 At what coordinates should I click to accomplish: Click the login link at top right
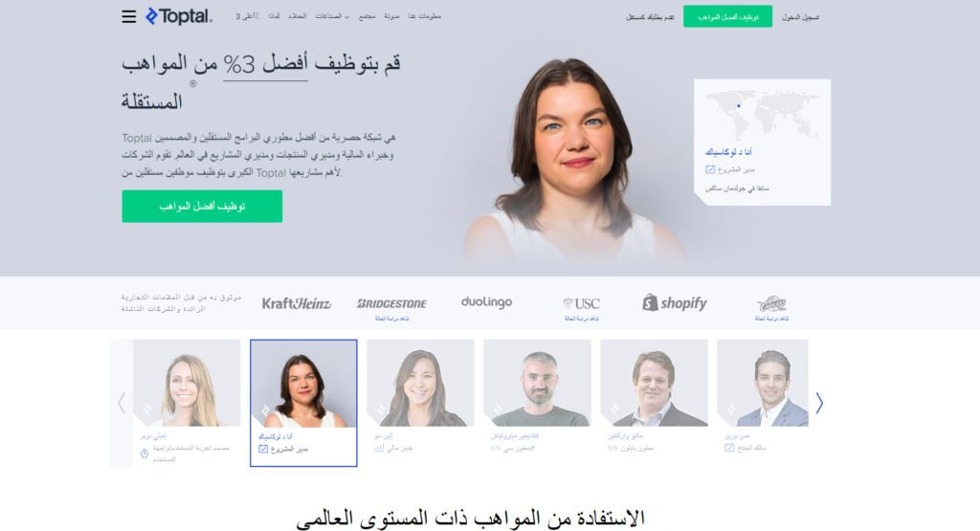801,17
